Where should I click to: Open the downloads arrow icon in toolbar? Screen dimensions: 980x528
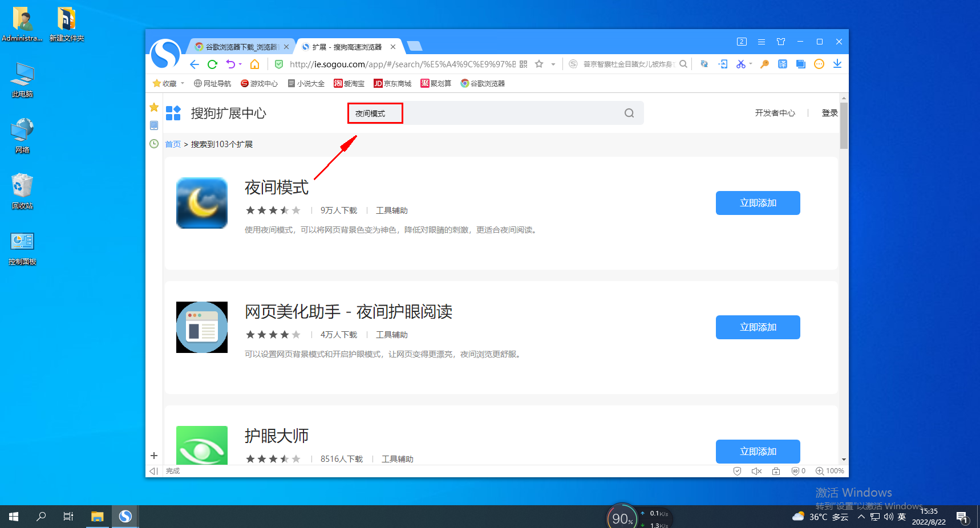coord(837,64)
